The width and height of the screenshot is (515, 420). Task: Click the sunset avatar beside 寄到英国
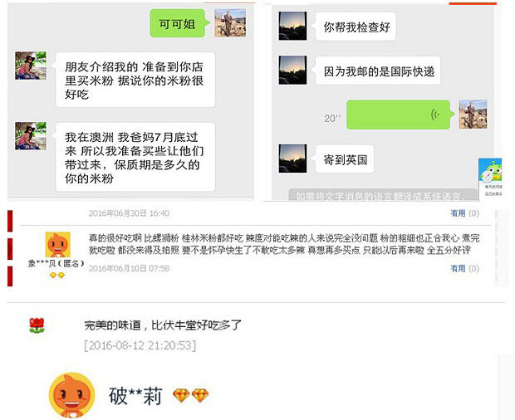292,159
